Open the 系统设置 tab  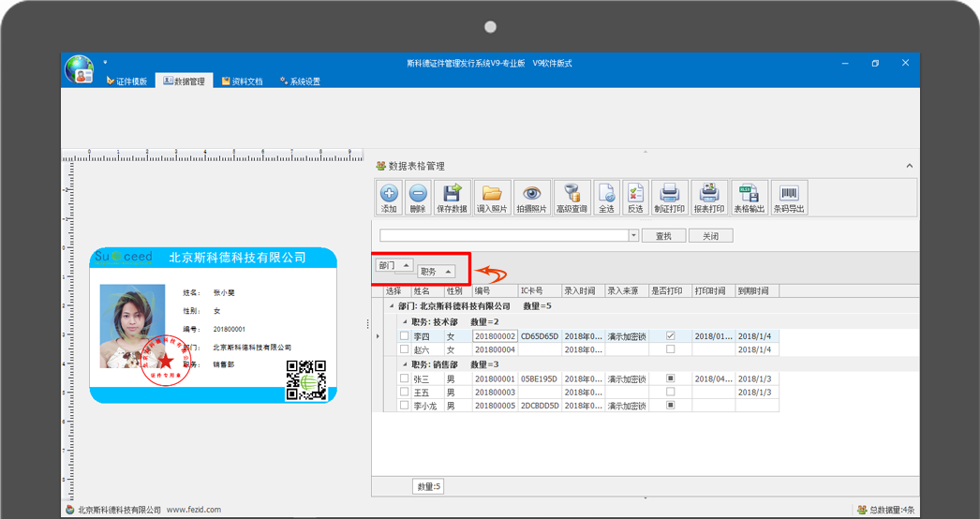[x=300, y=82]
